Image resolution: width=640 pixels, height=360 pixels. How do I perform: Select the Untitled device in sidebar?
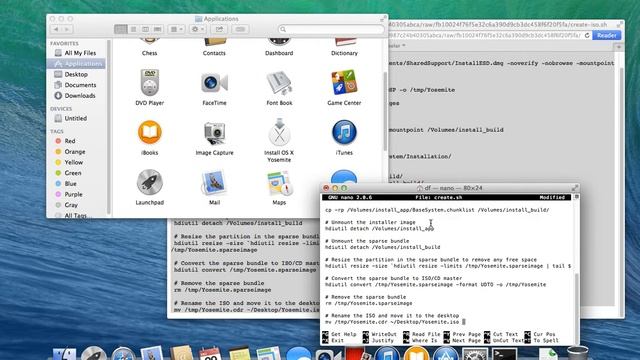point(76,118)
